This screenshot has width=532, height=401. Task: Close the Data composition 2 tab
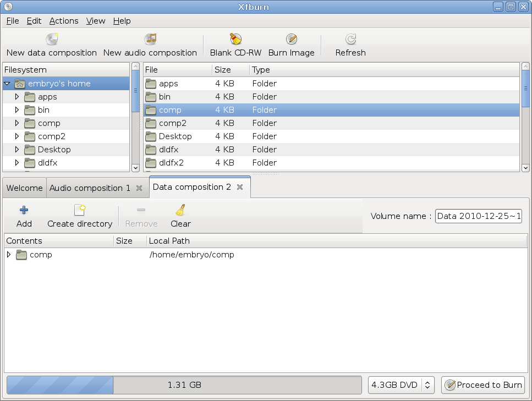pyautogui.click(x=240, y=187)
